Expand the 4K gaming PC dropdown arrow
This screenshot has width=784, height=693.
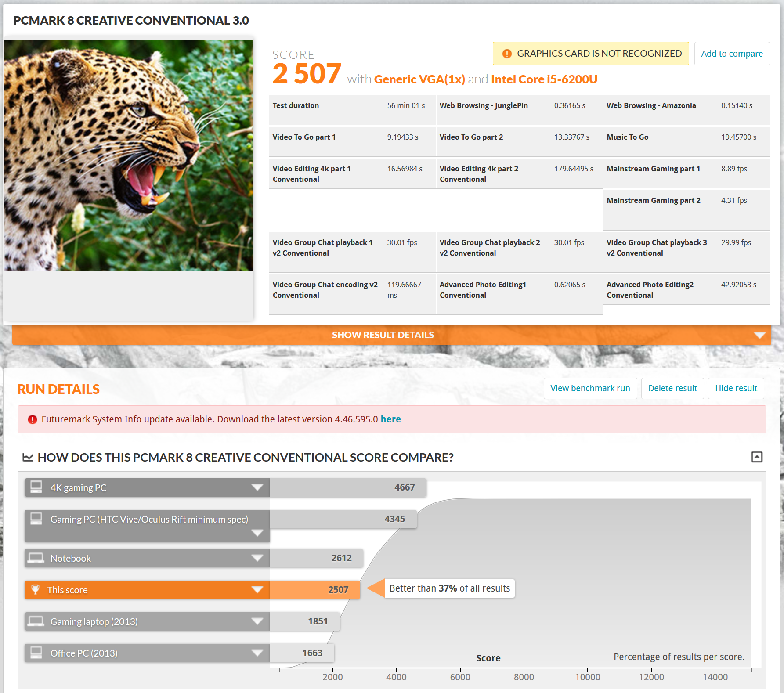(x=257, y=487)
